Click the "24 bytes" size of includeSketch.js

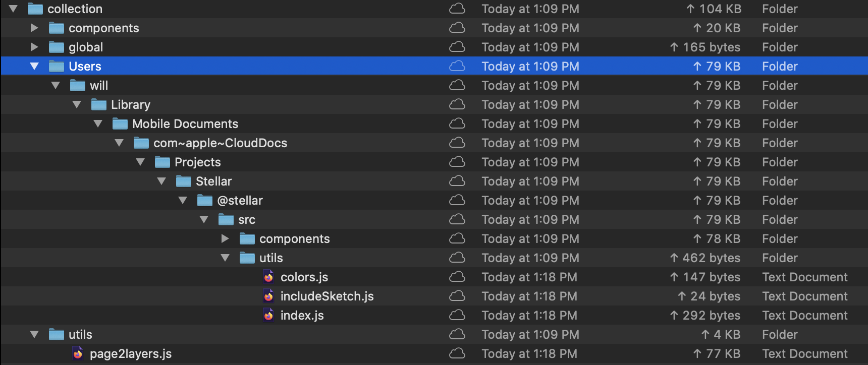click(x=709, y=296)
